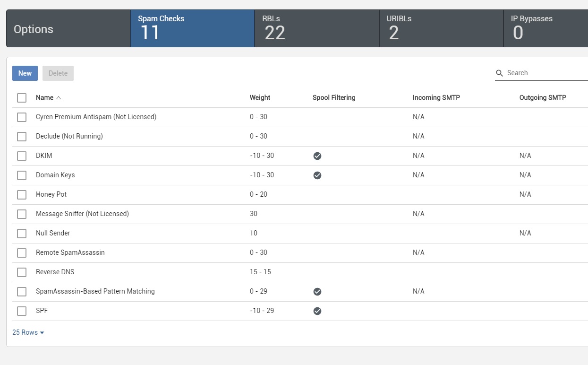Open the Null Sender spam check
This screenshot has height=365, width=588.
(53, 233)
